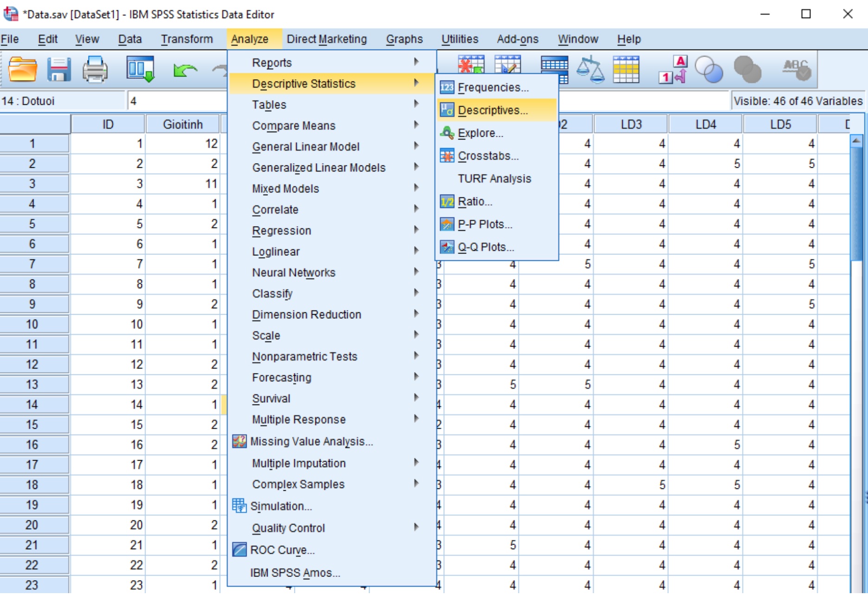Image resolution: width=868 pixels, height=595 pixels.
Task: Click Gioitinh cell '12' in row 1
Action: [182, 144]
